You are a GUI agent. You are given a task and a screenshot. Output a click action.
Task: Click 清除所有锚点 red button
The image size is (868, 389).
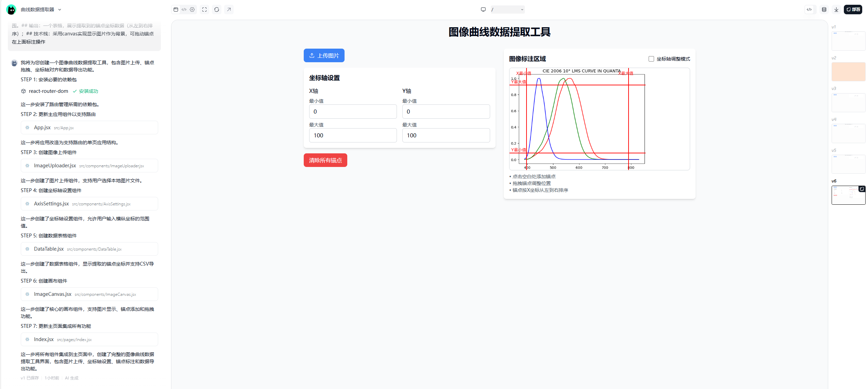(x=325, y=160)
